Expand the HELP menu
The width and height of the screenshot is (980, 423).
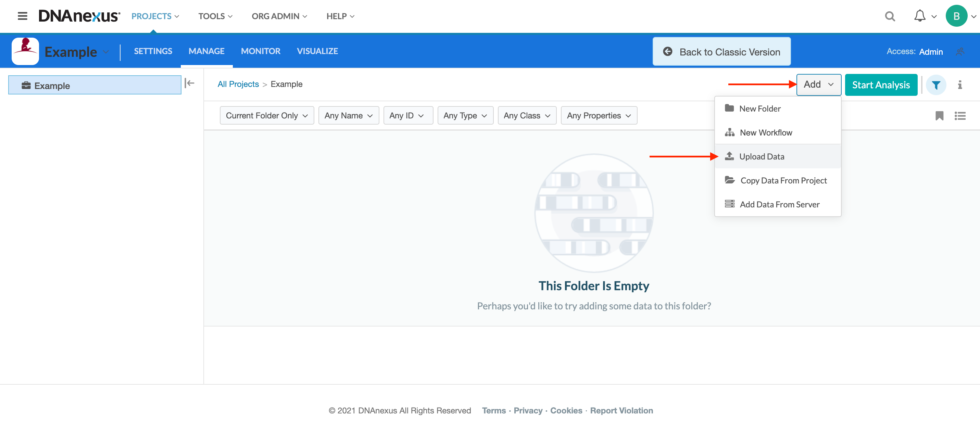click(340, 16)
